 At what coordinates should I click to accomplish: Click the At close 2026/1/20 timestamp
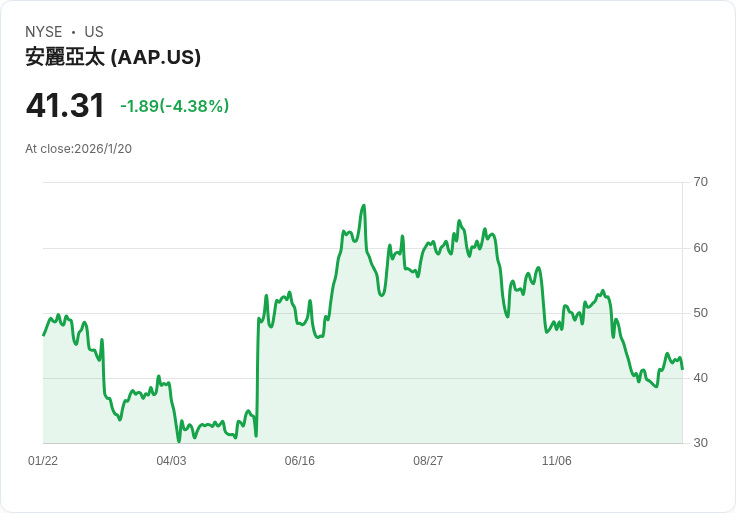pyautogui.click(x=78, y=149)
